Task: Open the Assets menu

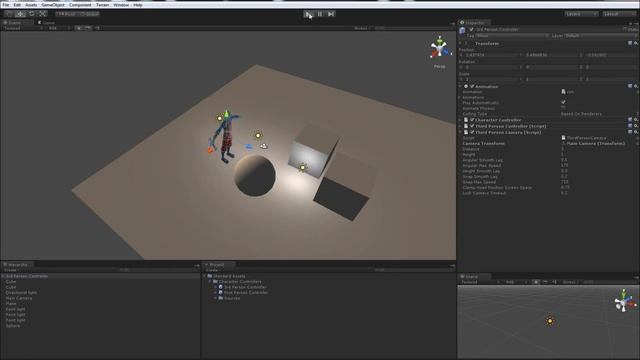Action: tap(31, 5)
